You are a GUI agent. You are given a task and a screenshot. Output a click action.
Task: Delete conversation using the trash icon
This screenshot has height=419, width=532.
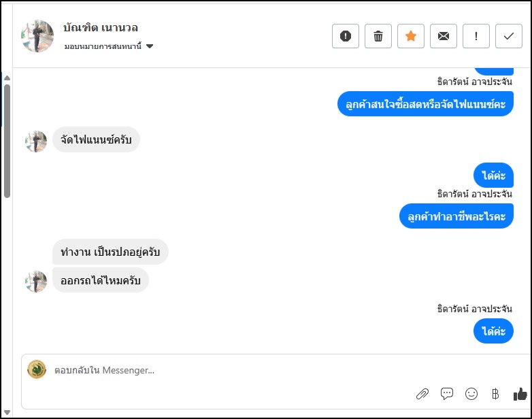pyautogui.click(x=378, y=36)
